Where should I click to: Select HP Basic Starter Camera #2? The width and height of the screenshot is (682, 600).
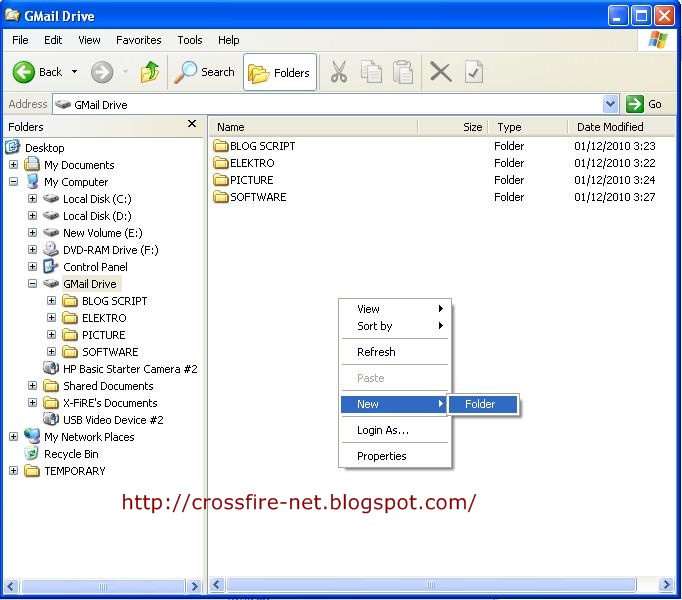coord(130,369)
